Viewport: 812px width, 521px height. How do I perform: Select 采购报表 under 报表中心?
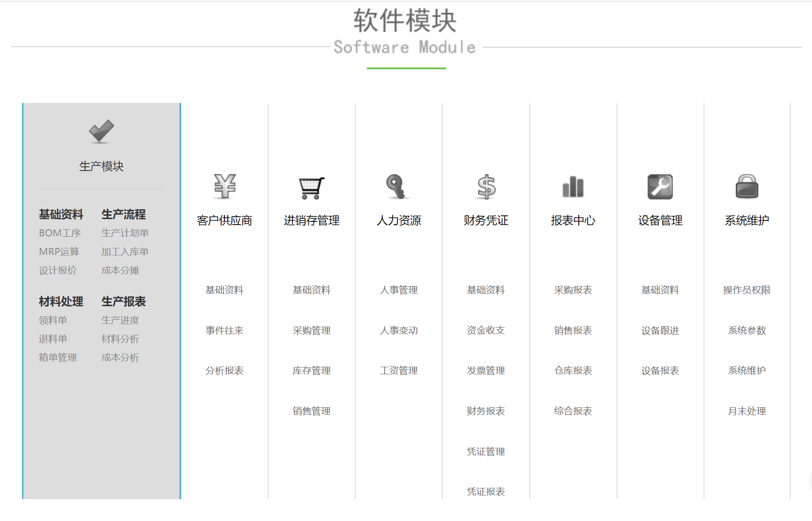573,290
